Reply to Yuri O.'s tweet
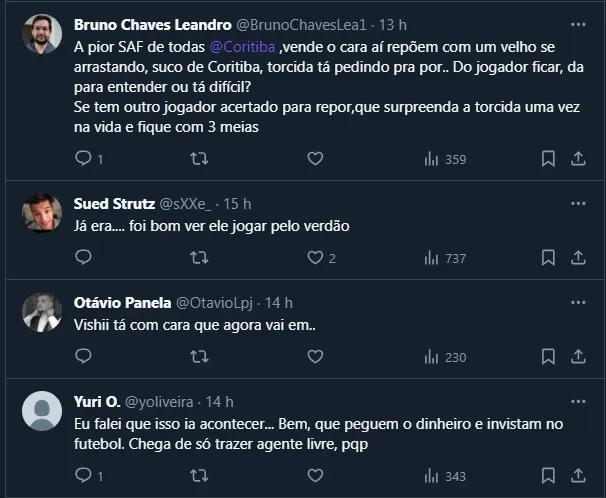Viewport: 606px width, 498px height. (84, 475)
